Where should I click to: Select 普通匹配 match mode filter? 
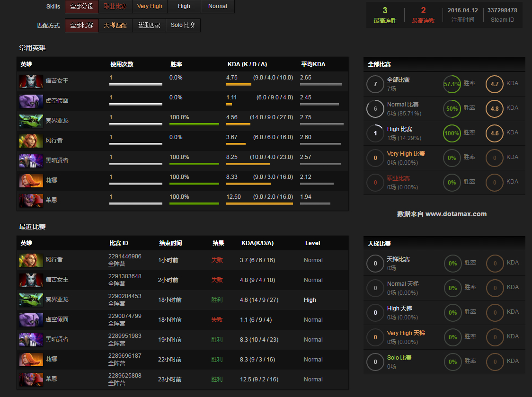(x=149, y=25)
